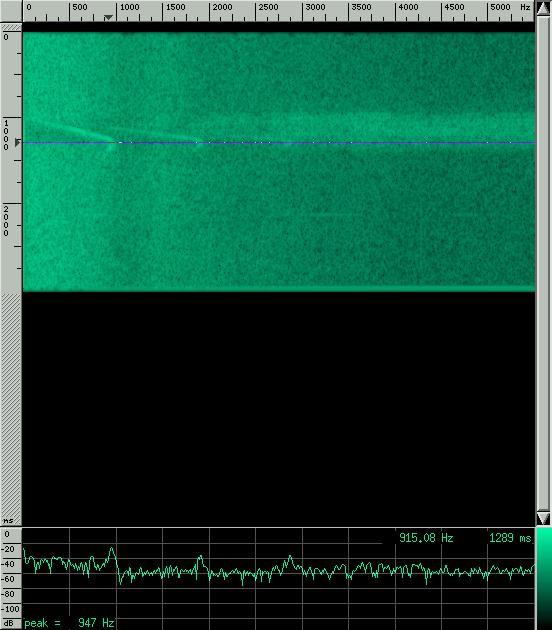Click the 4500 Hz label on ruler
The height and width of the screenshot is (630, 552).
(x=454, y=7)
